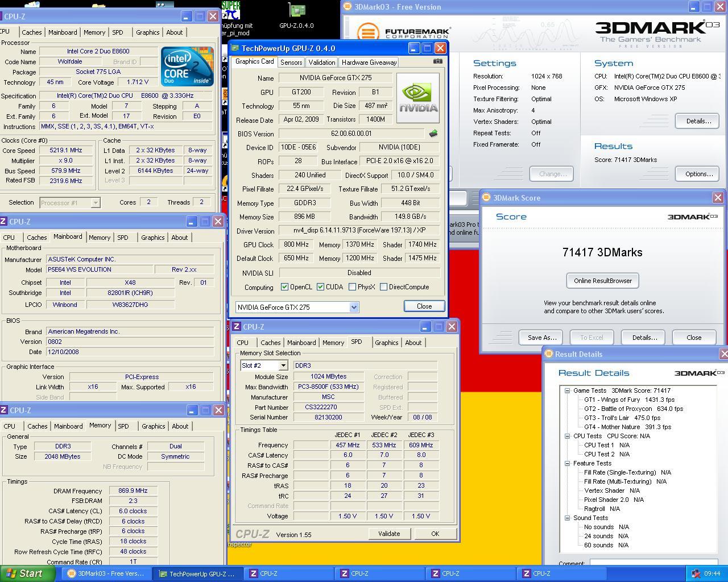This screenshot has width=728, height=582.
Task: Collapse the Feature Tests tree node
Action: (567, 463)
